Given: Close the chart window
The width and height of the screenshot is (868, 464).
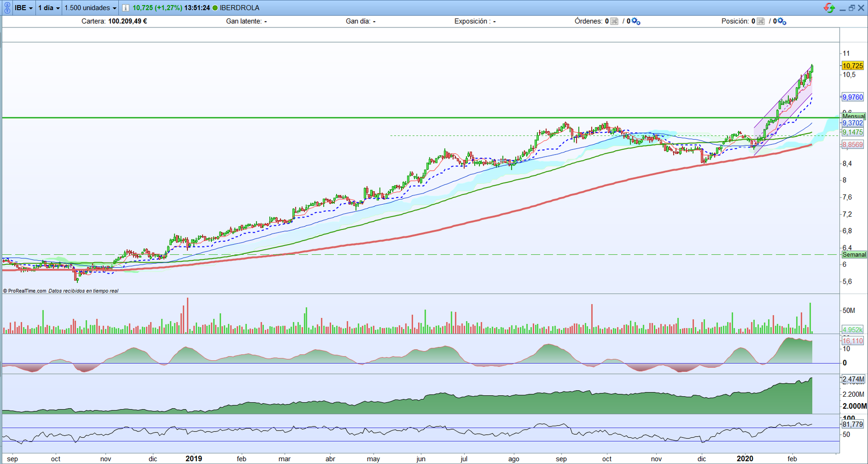Looking at the screenshot, I should click(x=861, y=8).
